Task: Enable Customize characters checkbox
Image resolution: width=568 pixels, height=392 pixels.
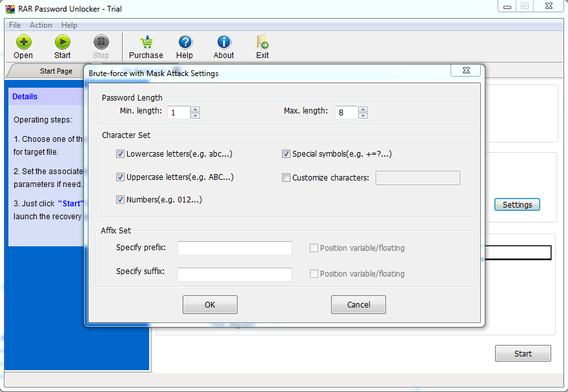Action: [x=286, y=178]
